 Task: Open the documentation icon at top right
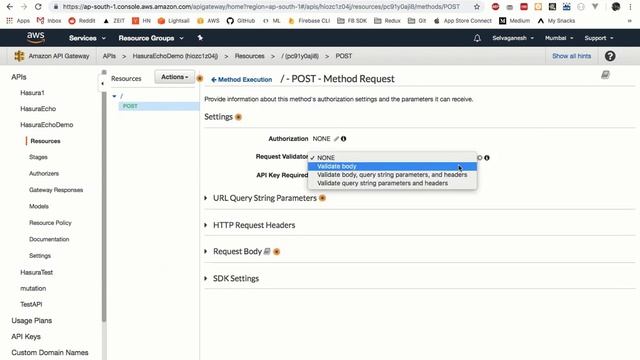pyautogui.click(x=605, y=75)
